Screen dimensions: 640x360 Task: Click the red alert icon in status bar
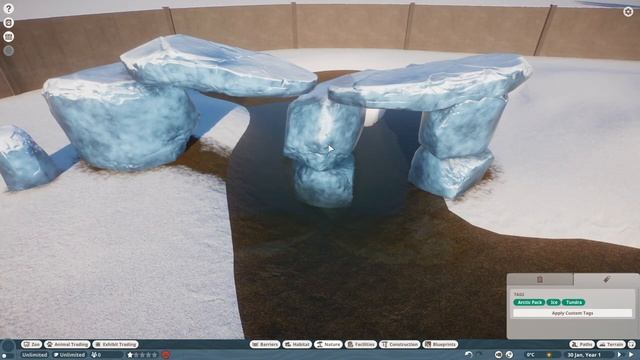[166, 355]
